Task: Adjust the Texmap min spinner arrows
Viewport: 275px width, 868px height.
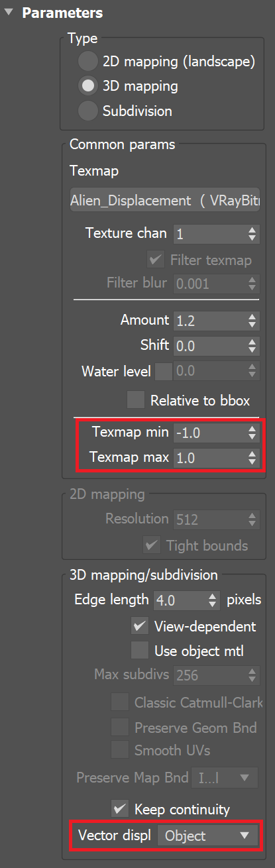Action: pos(252,433)
